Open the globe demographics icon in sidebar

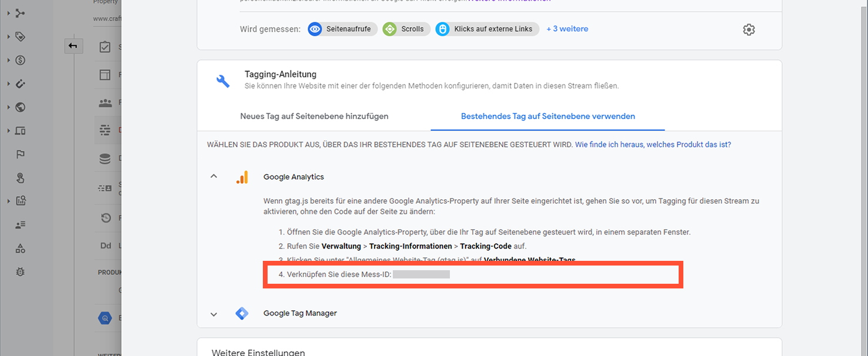tap(21, 107)
